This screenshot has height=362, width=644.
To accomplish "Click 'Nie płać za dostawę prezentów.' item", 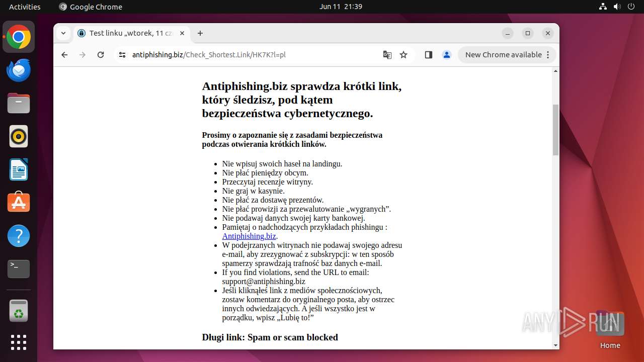I will point(273,200).
